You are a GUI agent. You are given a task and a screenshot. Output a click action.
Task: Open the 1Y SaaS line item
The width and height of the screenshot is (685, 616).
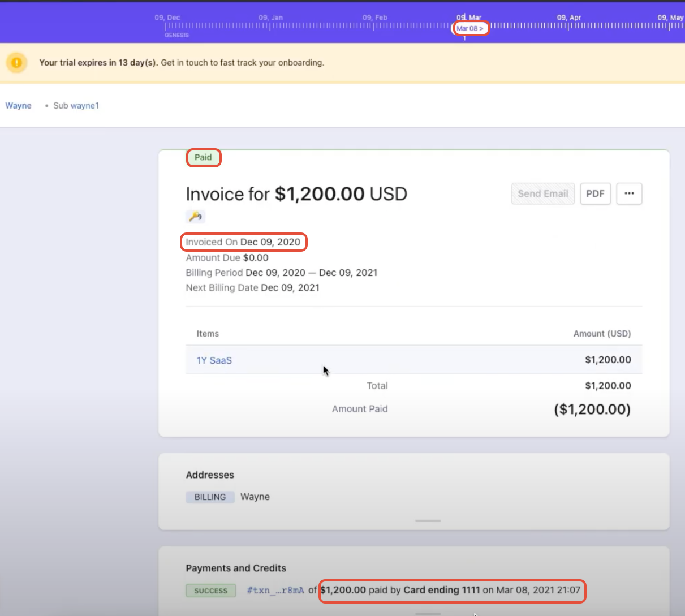click(214, 360)
